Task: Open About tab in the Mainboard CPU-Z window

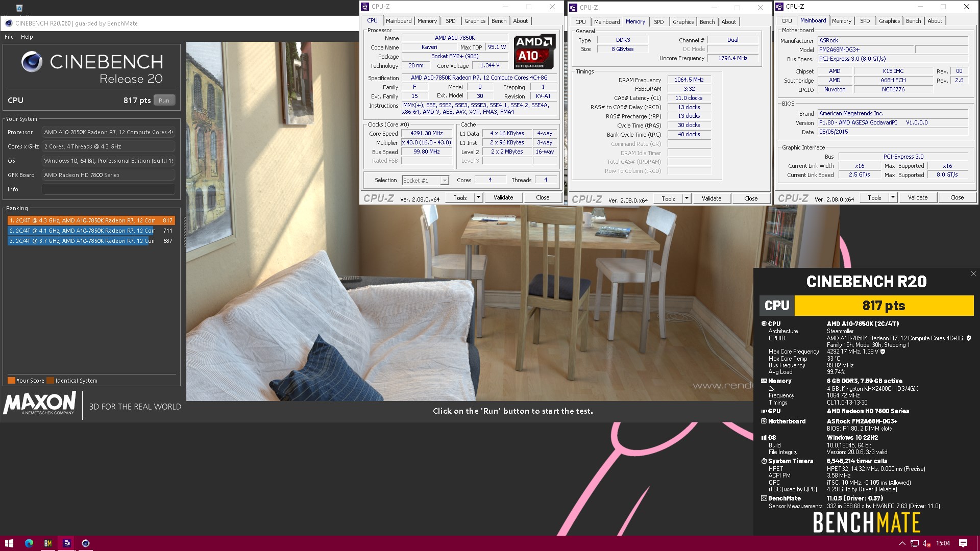Action: click(935, 21)
